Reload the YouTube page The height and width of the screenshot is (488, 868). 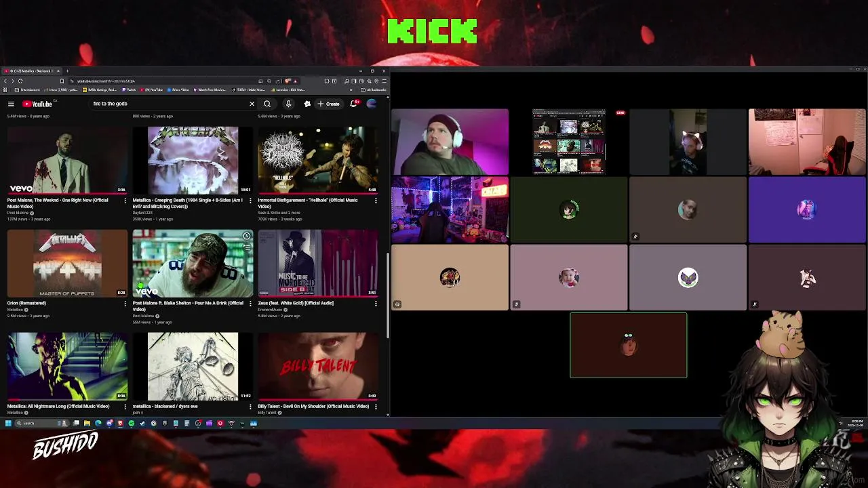click(20, 81)
